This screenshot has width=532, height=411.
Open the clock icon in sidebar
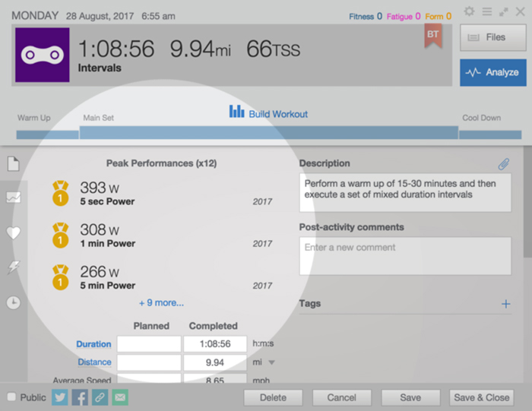[x=14, y=302]
